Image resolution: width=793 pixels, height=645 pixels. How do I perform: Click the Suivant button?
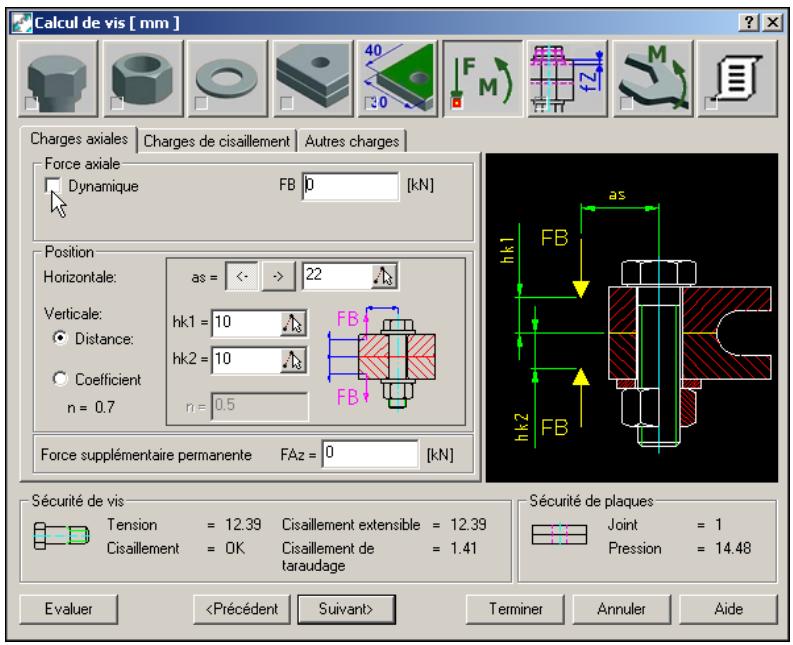(346, 609)
